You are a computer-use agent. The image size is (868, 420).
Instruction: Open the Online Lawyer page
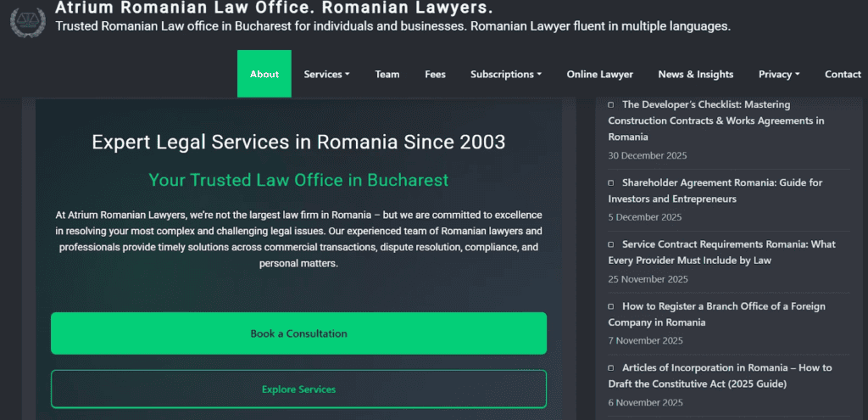coord(599,75)
